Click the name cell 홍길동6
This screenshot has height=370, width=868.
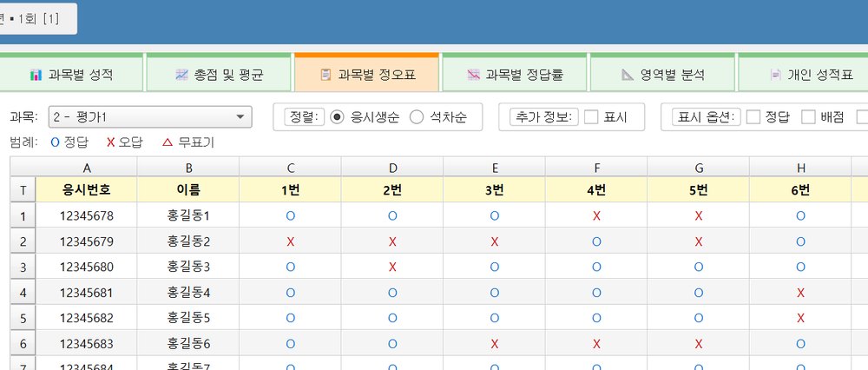[x=188, y=343]
